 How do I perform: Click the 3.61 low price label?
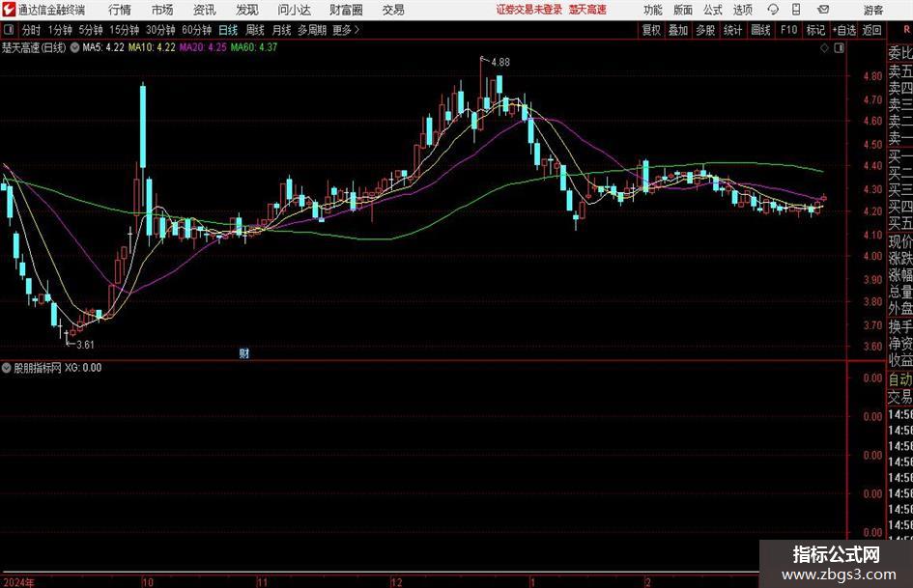coord(85,344)
